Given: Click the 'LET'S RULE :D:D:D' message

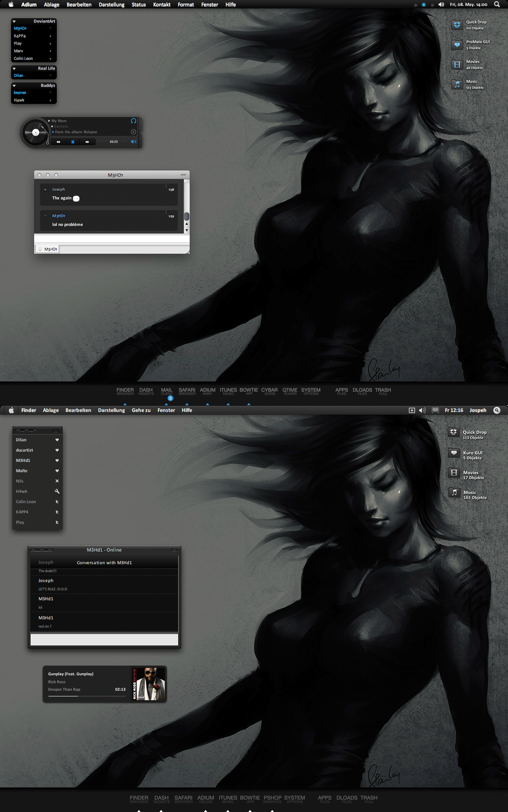Looking at the screenshot, I should coord(53,589).
